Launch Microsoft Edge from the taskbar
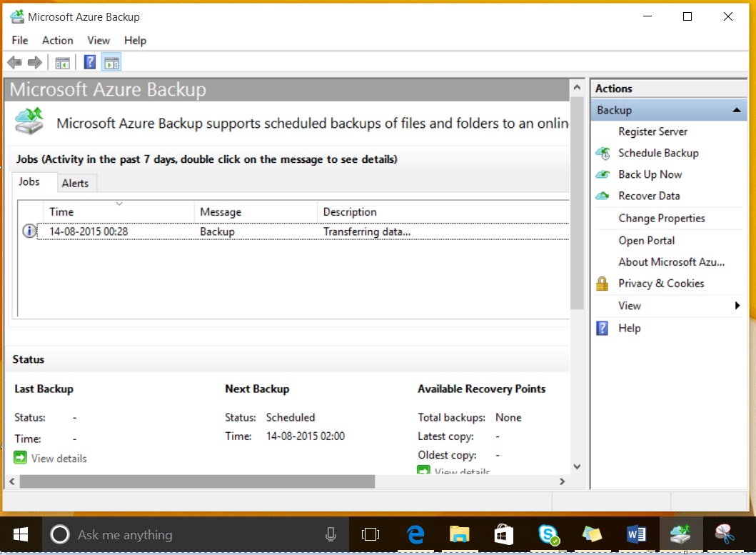Viewport: 756px width, 555px height. pyautogui.click(x=415, y=535)
